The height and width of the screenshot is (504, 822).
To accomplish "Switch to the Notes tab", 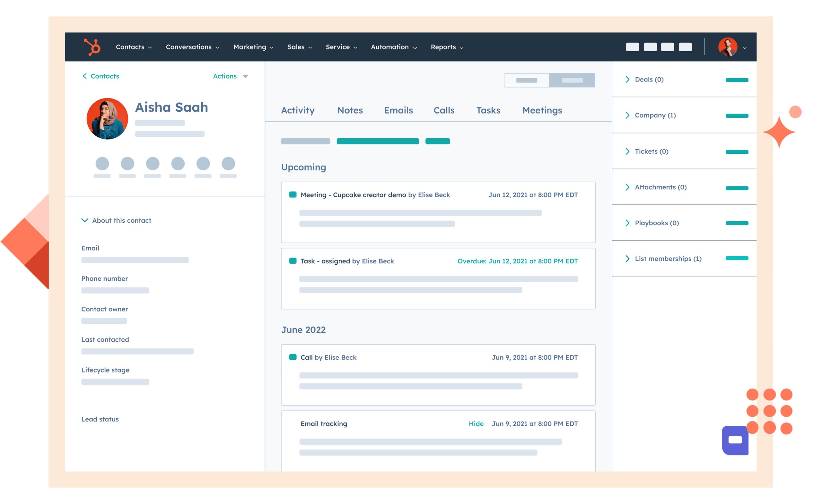I will tap(350, 110).
